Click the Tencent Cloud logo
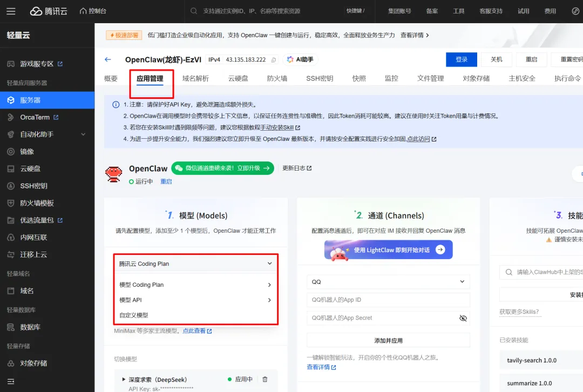 (49, 11)
